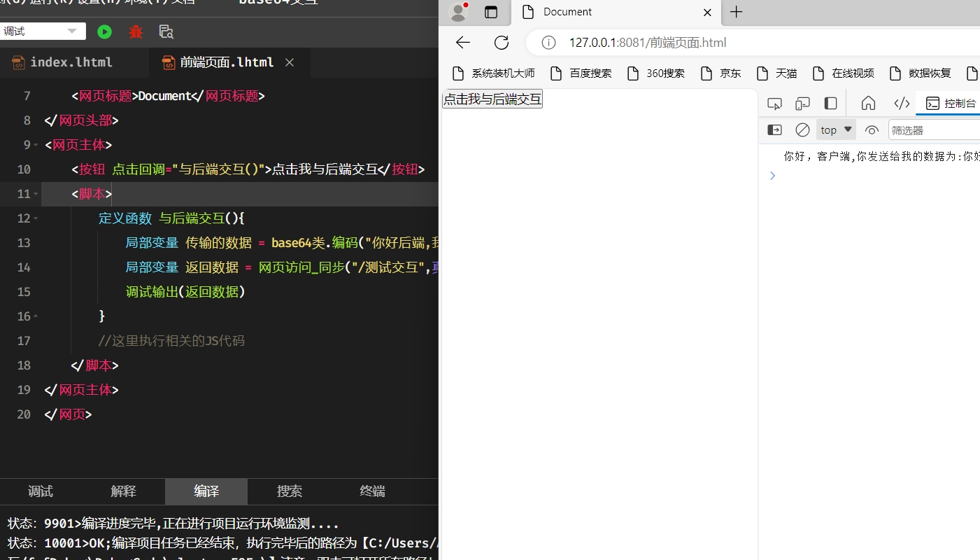Toggle DevTools dock sidebar icon

coord(830,104)
